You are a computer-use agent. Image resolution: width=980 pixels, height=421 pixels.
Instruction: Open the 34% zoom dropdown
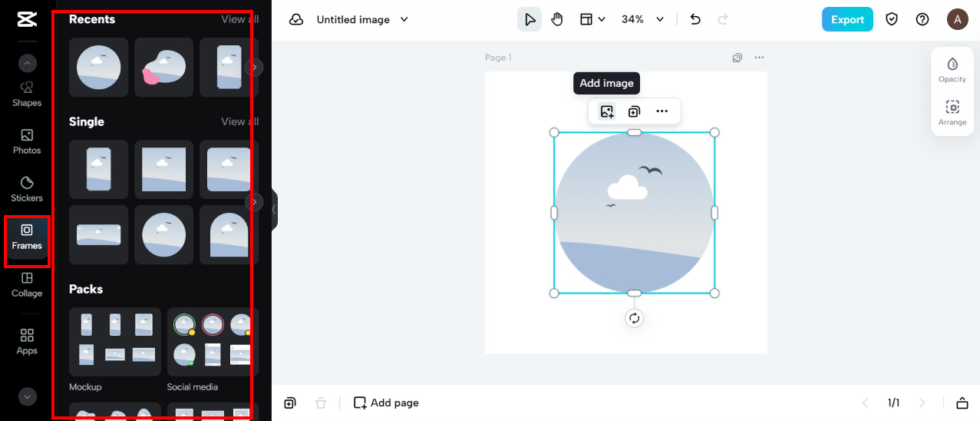tap(642, 19)
